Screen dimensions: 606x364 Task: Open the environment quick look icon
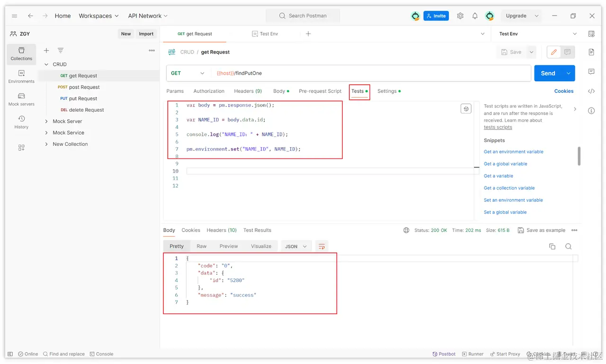click(591, 34)
